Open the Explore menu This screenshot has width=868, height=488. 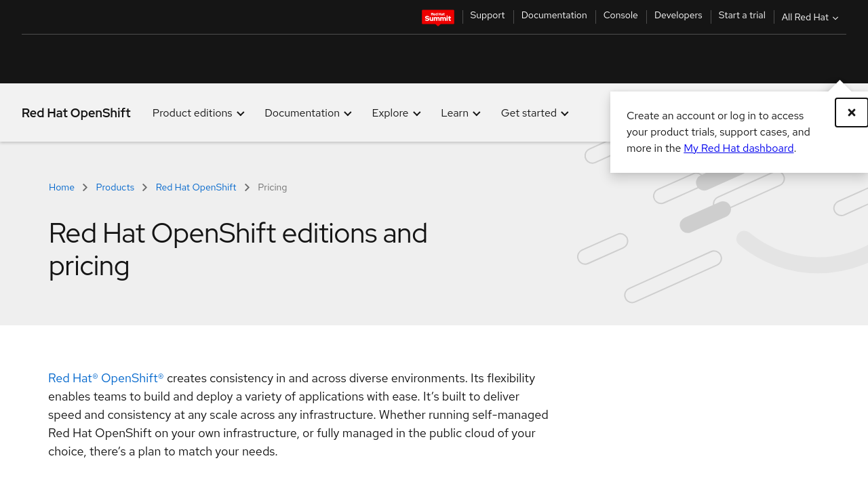(x=396, y=113)
